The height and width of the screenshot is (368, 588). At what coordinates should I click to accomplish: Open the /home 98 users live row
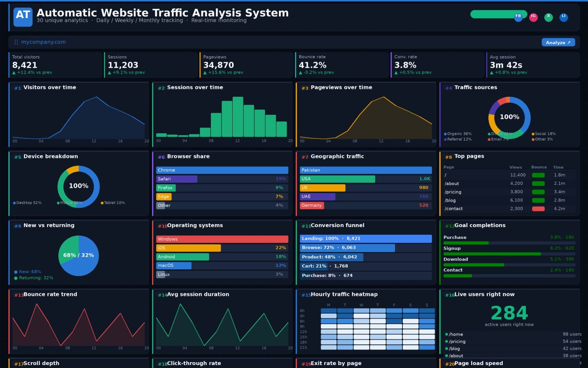(x=513, y=334)
